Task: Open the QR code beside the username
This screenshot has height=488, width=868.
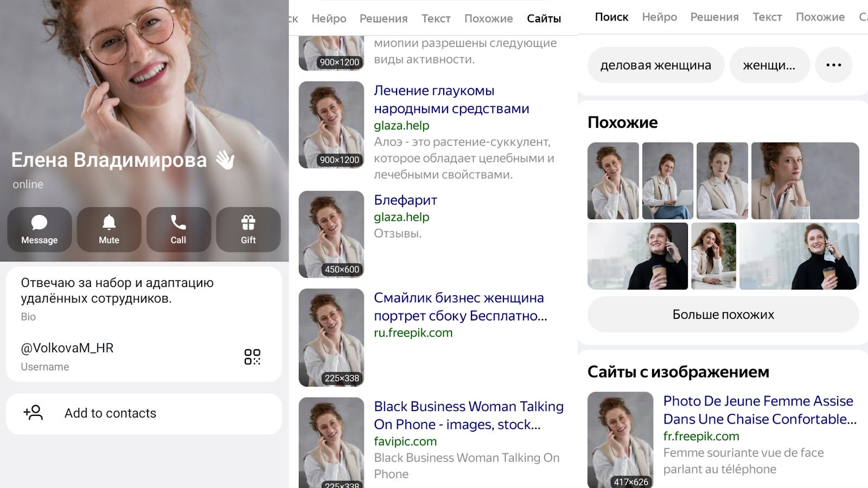Action: (252, 357)
